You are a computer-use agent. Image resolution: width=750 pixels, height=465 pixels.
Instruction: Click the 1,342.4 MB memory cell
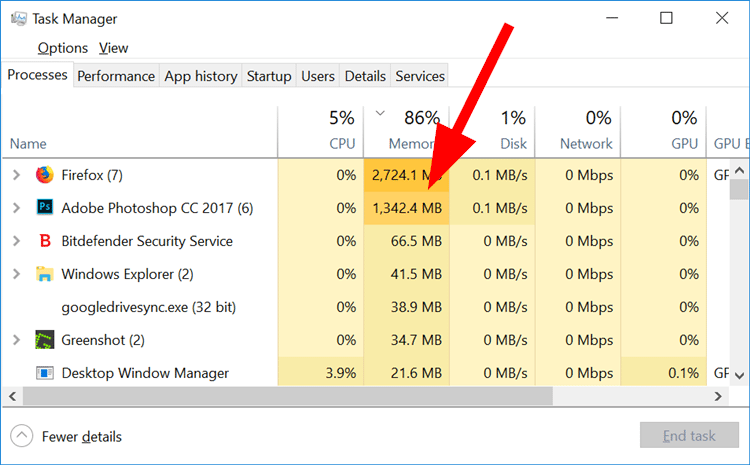pyautogui.click(x=407, y=208)
